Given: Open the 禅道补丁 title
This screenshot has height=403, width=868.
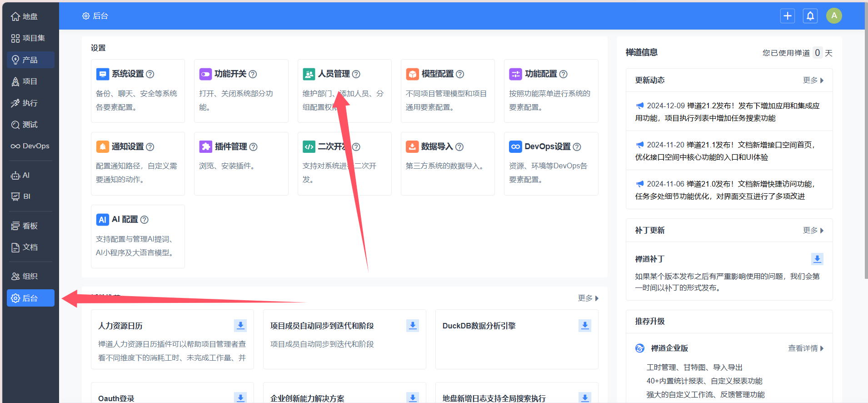Looking at the screenshot, I should [x=650, y=259].
